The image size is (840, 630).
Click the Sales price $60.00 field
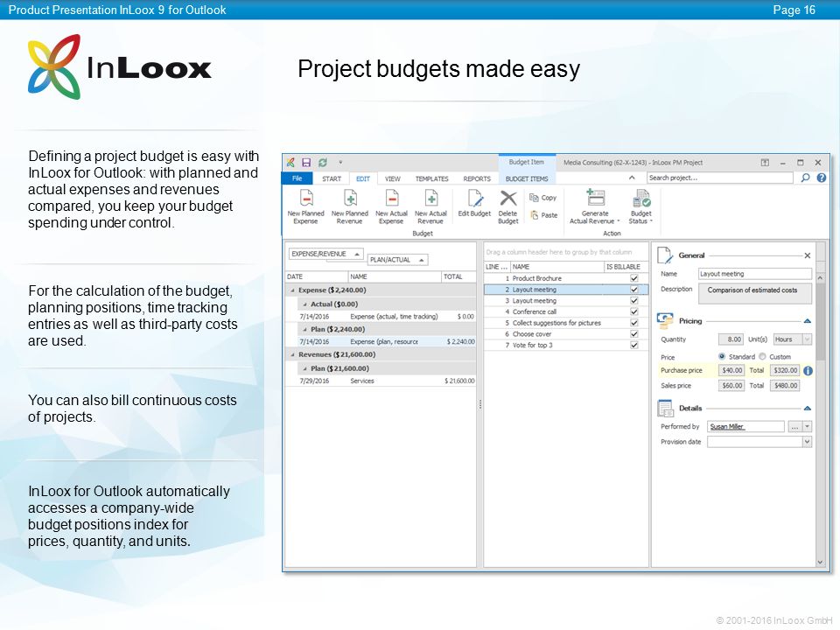coord(731,386)
